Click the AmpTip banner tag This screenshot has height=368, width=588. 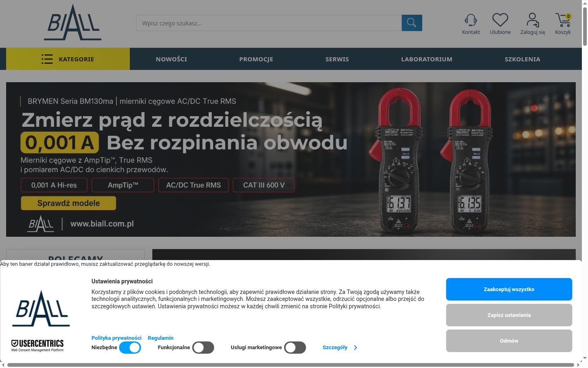[123, 185]
